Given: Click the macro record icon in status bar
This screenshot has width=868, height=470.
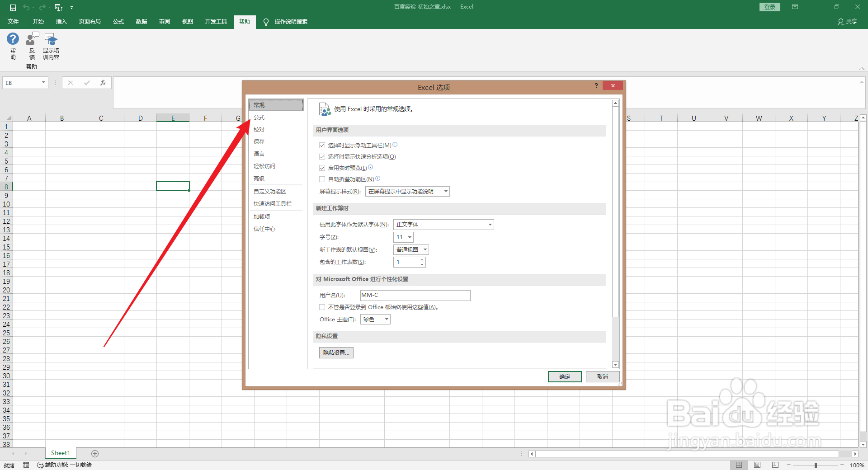Looking at the screenshot, I should coord(26,465).
